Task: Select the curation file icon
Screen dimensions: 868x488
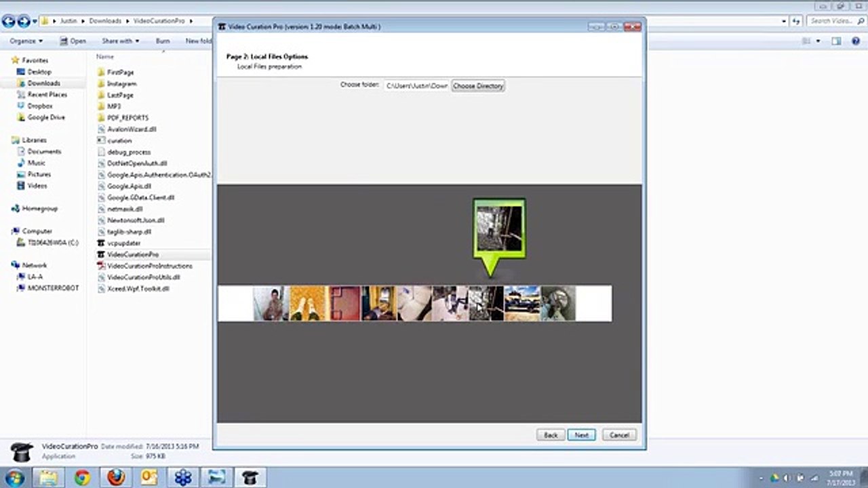Action: coord(101,140)
